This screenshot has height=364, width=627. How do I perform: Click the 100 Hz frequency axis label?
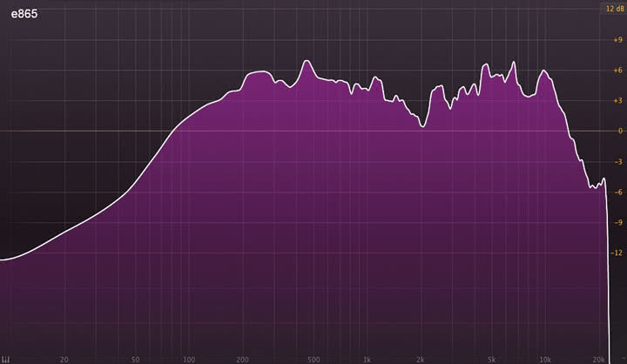point(189,360)
